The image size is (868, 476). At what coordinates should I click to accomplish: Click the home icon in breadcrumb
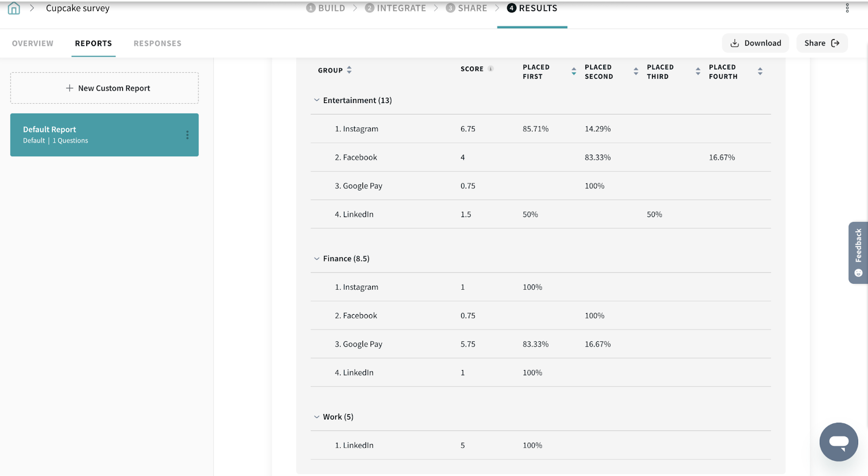[x=14, y=8]
